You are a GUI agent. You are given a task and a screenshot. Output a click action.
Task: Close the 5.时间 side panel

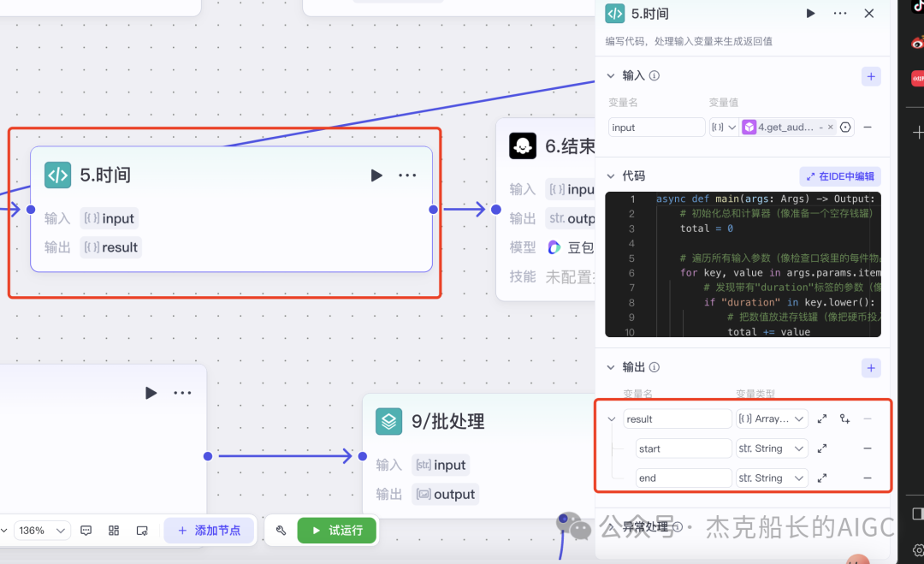coord(869,14)
